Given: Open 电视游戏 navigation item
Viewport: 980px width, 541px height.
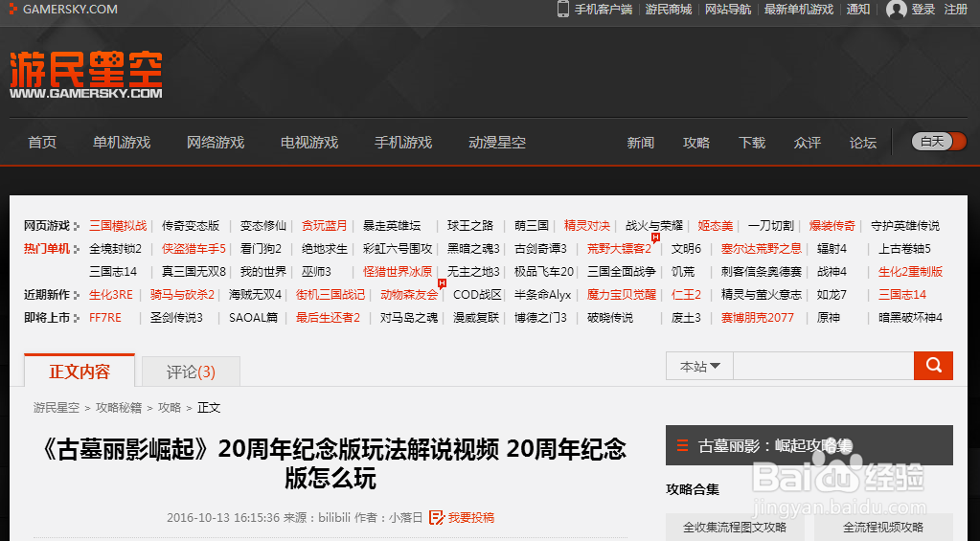Looking at the screenshot, I should click(x=309, y=143).
